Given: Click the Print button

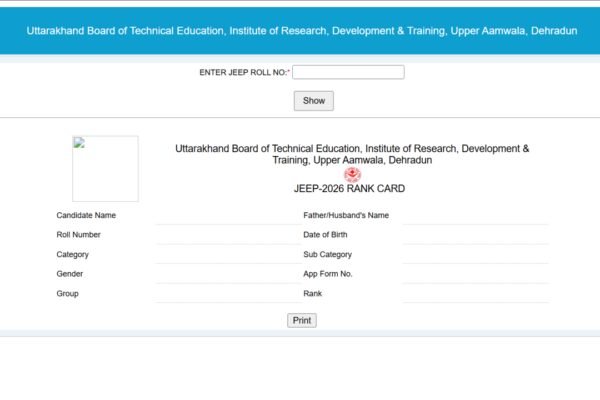Looking at the screenshot, I should tap(302, 320).
